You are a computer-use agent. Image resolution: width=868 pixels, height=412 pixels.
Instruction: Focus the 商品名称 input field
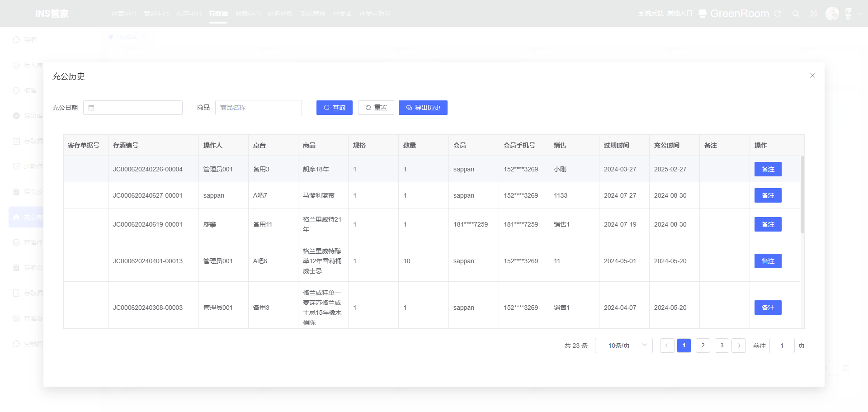(259, 108)
